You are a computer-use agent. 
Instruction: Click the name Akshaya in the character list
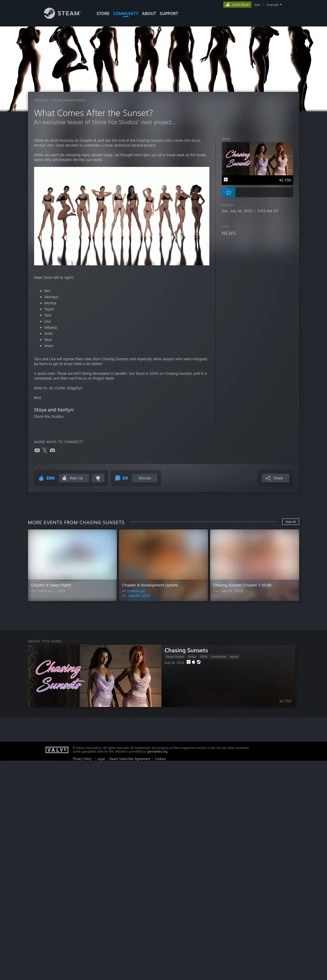tap(51, 297)
